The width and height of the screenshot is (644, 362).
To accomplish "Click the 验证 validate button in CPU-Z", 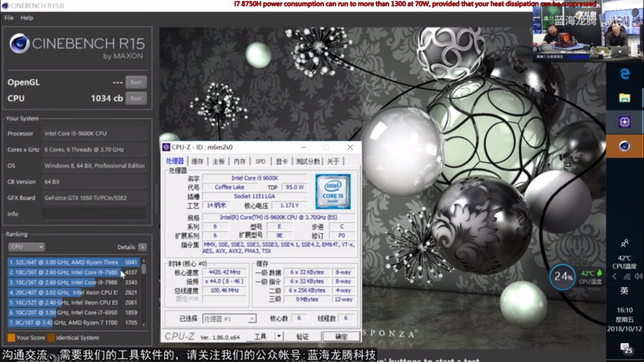I will coord(302,336).
